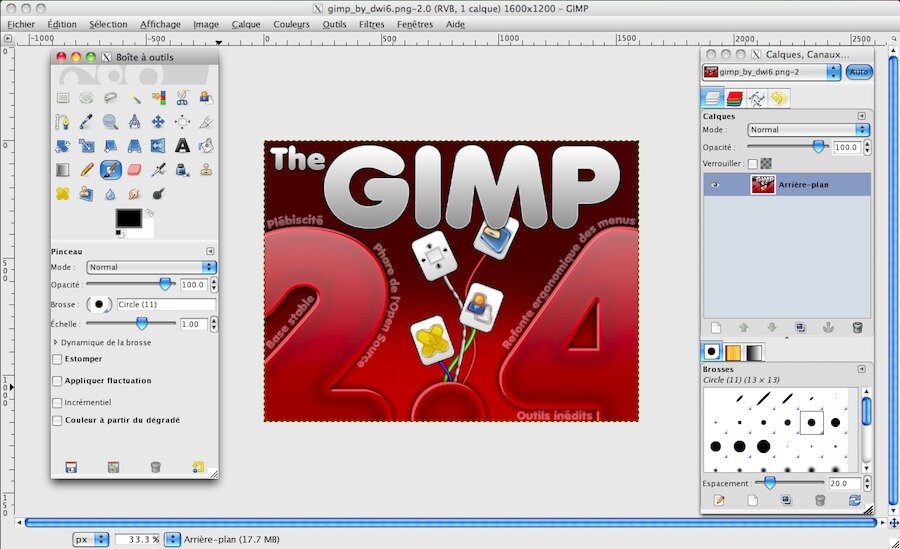Enable the Appliquer fluctuation checkbox
The image size is (900, 549).
click(x=57, y=381)
